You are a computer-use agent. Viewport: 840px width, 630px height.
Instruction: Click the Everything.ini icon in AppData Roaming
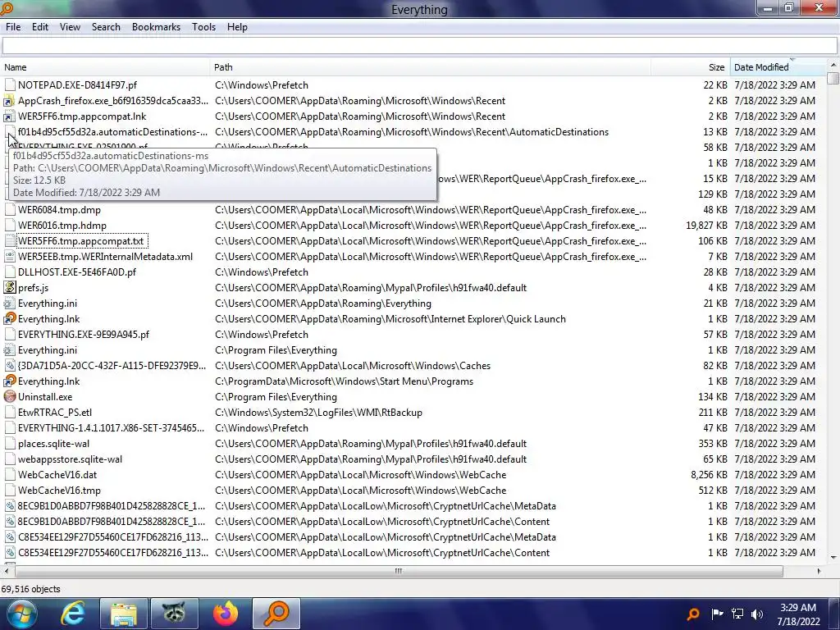click(x=10, y=304)
